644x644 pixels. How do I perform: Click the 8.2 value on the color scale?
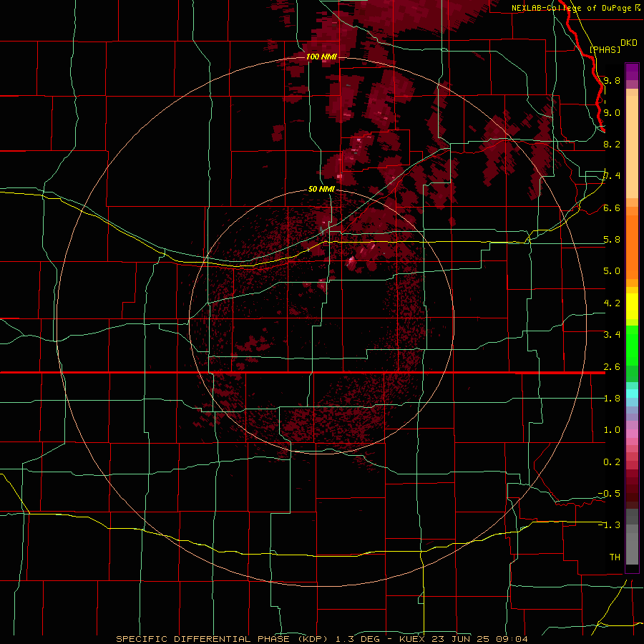click(x=612, y=144)
